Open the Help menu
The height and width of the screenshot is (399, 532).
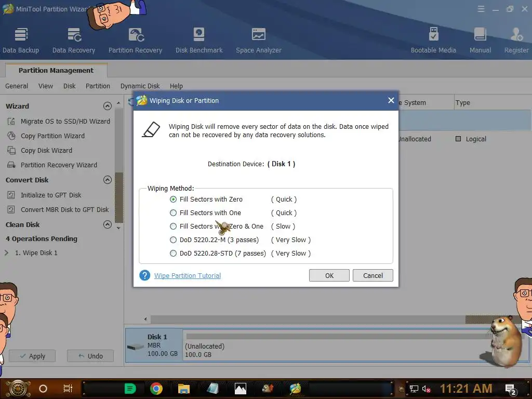click(x=176, y=86)
